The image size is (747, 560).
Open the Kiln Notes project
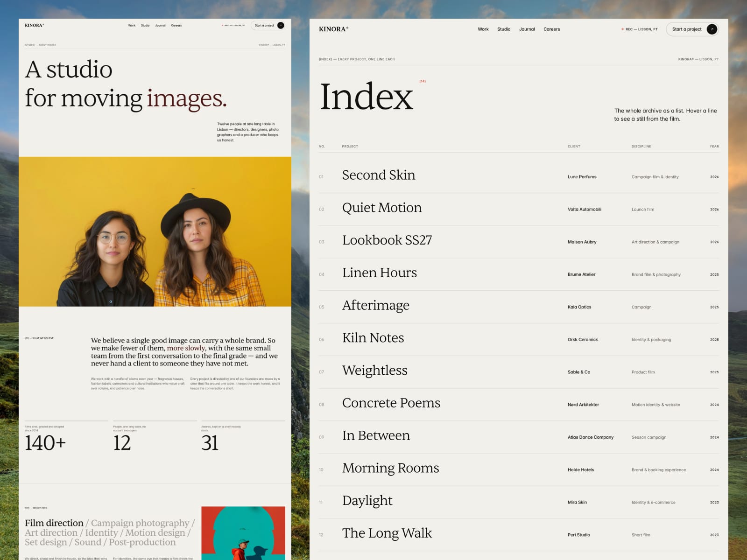click(x=373, y=338)
